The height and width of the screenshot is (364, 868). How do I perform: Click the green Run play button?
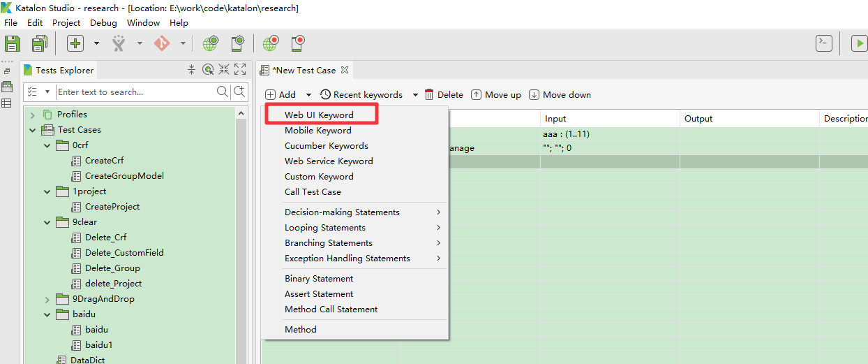tap(859, 43)
